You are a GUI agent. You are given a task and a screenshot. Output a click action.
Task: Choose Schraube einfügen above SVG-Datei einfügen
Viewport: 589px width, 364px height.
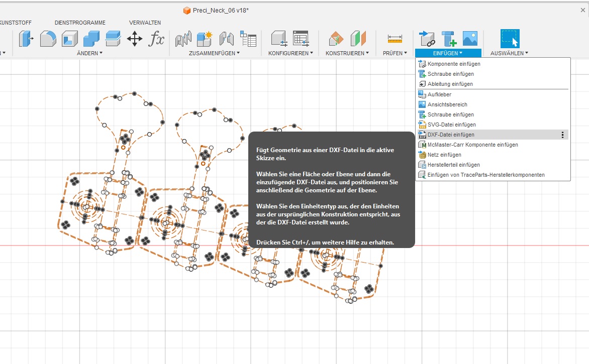point(493,114)
